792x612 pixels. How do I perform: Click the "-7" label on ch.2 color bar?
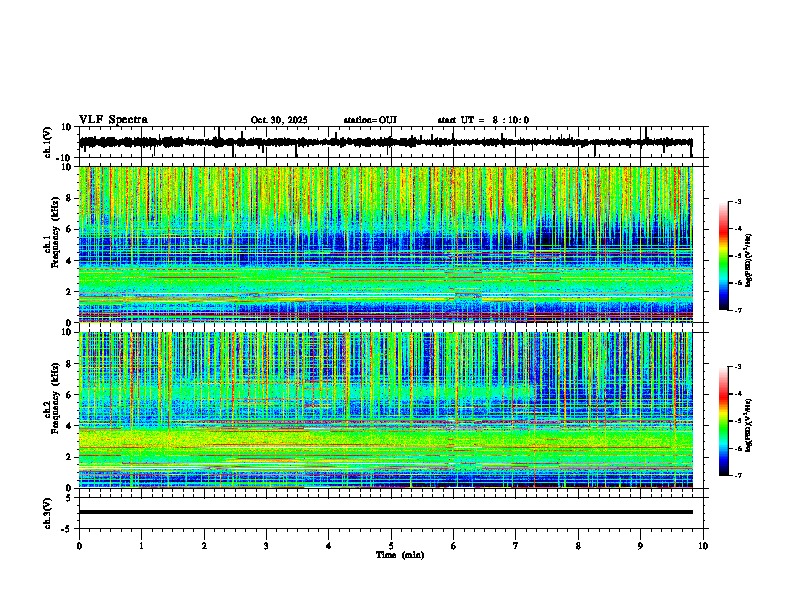point(737,475)
